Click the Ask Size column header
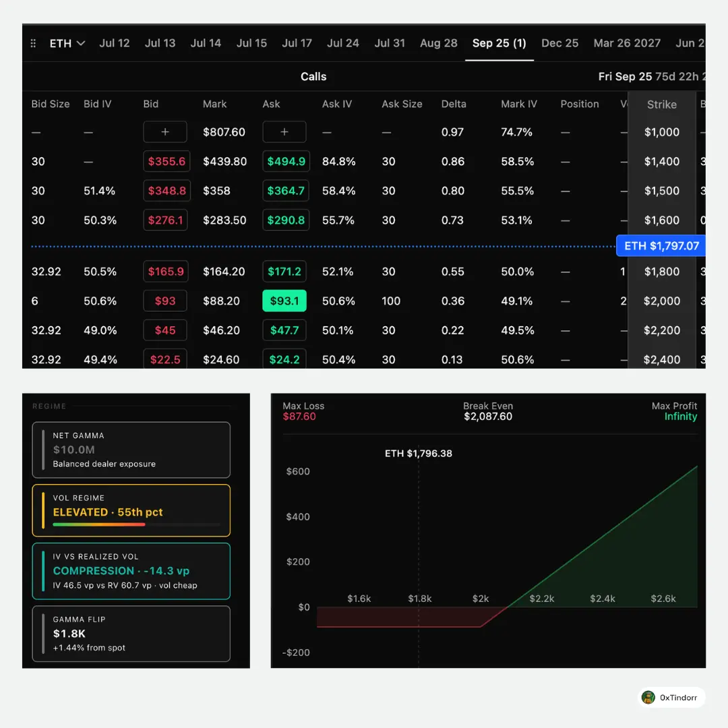The height and width of the screenshot is (728, 728). coord(402,104)
